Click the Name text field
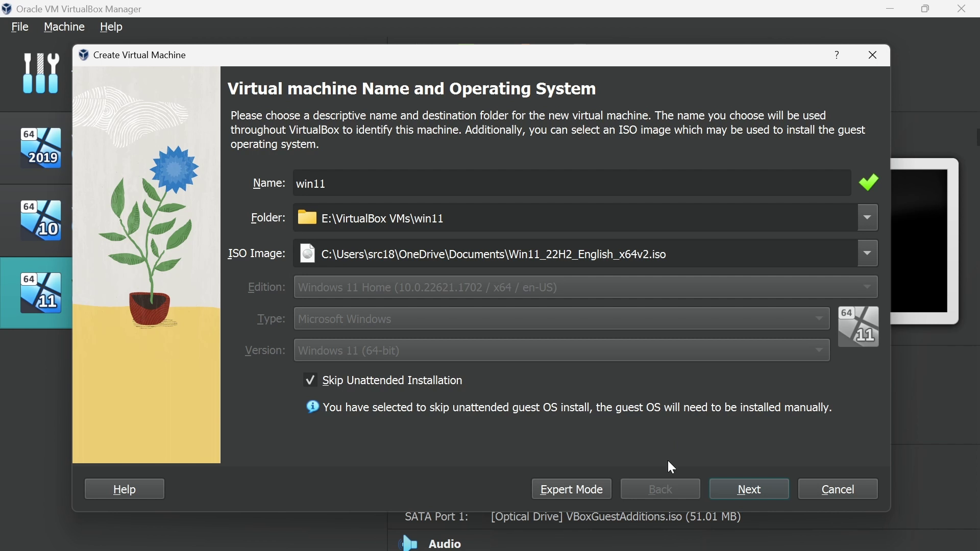Viewport: 980px width, 551px height. (x=572, y=184)
